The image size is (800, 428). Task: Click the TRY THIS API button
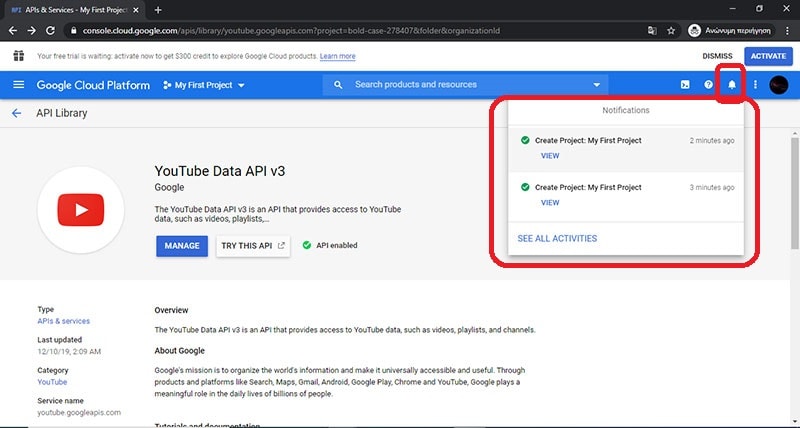coord(253,245)
